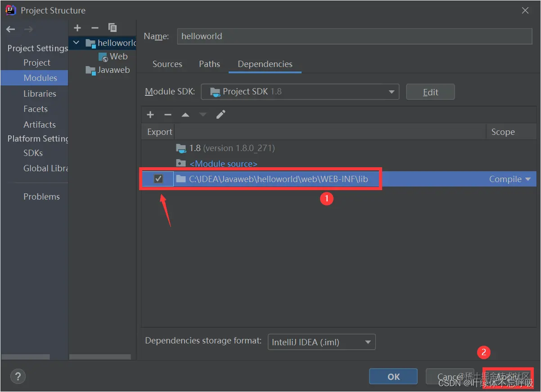Image resolution: width=541 pixels, height=392 pixels.
Task: Move dependency down with arrow
Action: 203,115
